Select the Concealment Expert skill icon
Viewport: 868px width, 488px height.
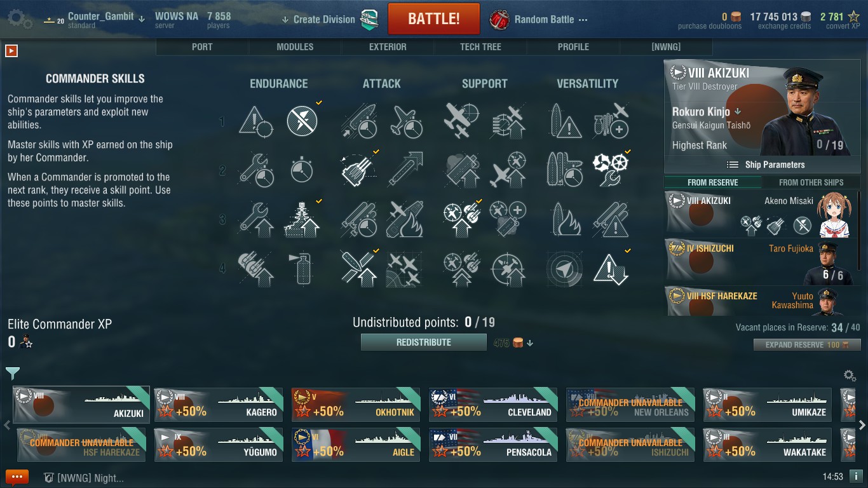611,268
